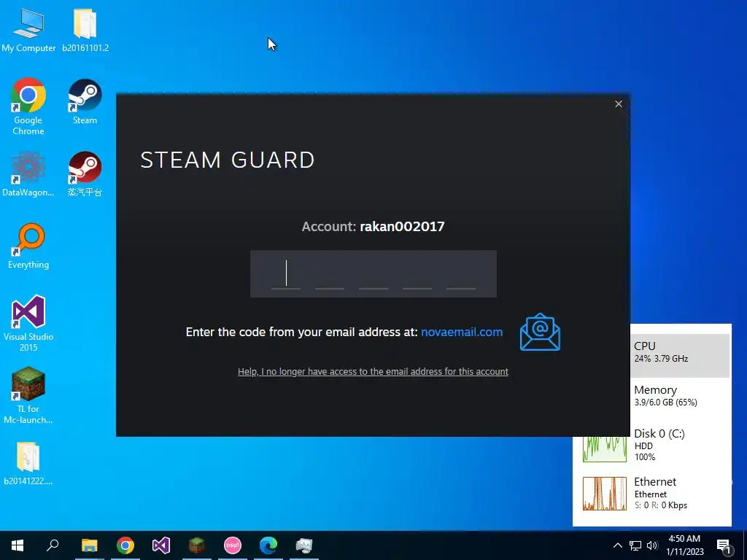Screen dimensions: 747x560
Task: Click the Disk 0 usage graph thumbnail
Action: (605, 449)
